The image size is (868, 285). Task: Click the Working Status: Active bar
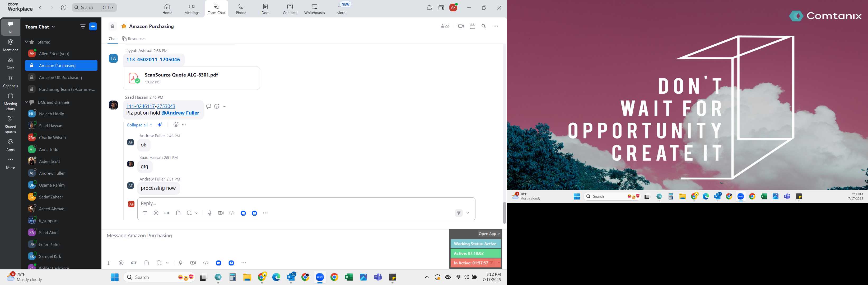[x=475, y=244]
